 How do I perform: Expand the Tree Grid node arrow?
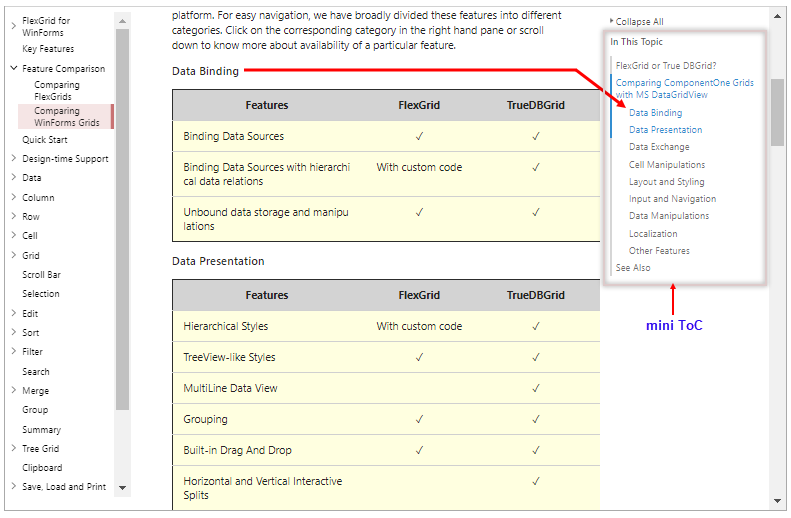(14, 448)
